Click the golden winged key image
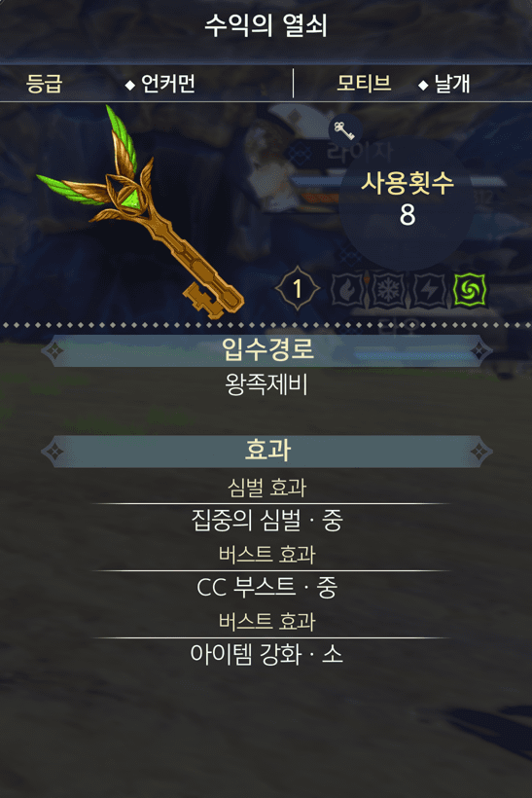The height and width of the screenshot is (798, 532). point(140,212)
